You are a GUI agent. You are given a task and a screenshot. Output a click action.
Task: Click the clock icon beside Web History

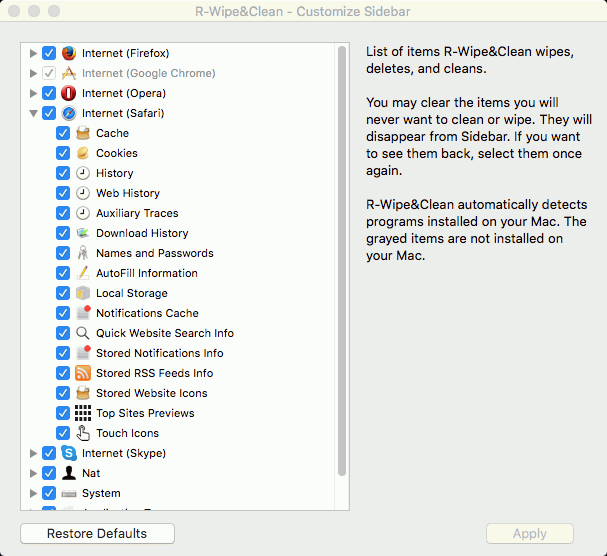click(x=83, y=193)
